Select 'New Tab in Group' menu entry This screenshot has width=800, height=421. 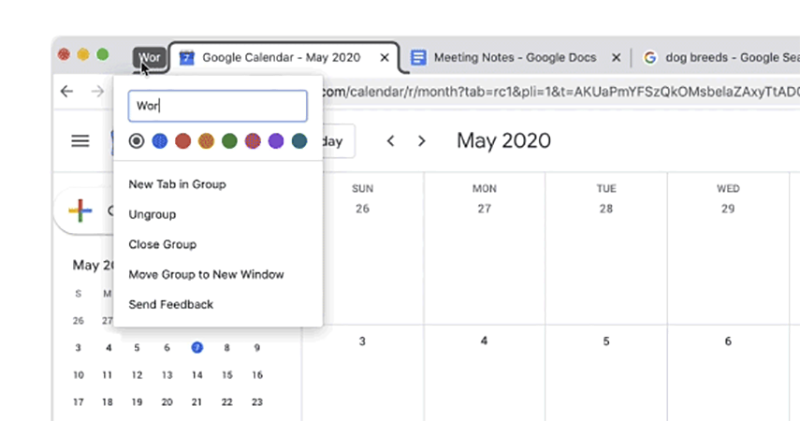click(177, 184)
